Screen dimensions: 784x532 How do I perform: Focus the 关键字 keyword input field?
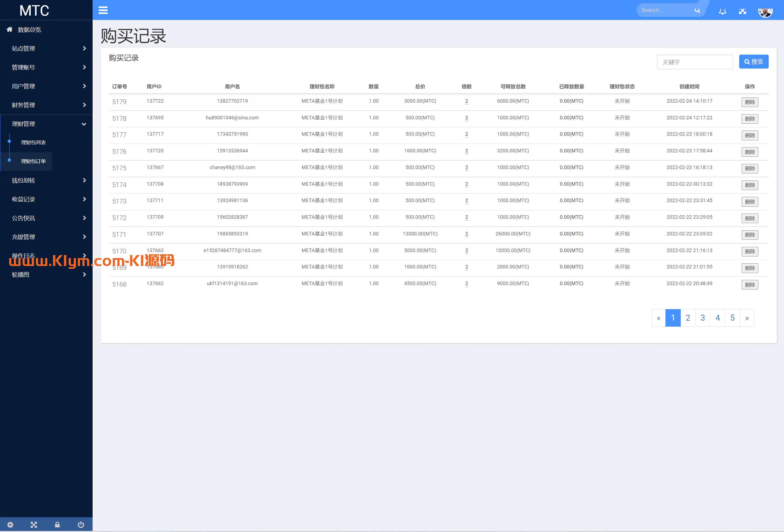click(694, 62)
